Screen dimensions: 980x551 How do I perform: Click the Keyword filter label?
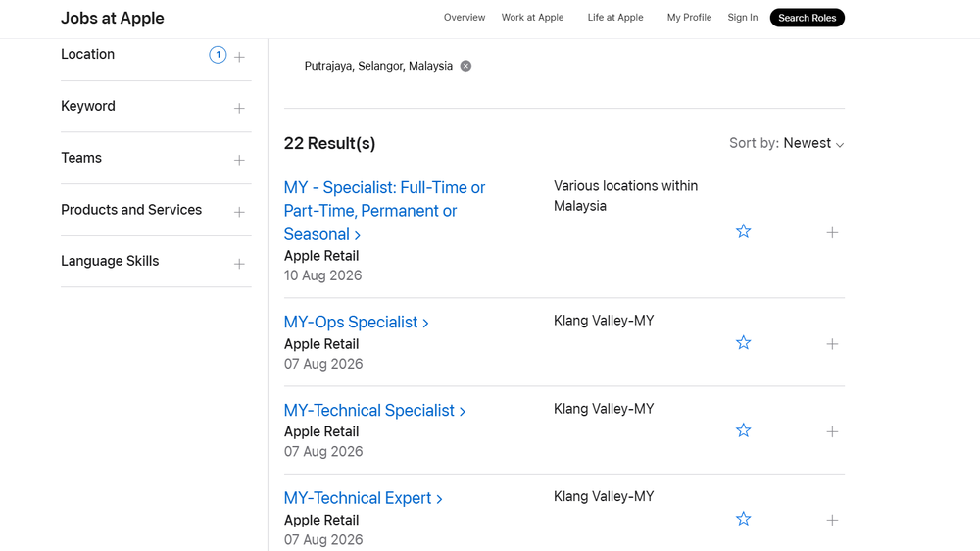pos(88,106)
